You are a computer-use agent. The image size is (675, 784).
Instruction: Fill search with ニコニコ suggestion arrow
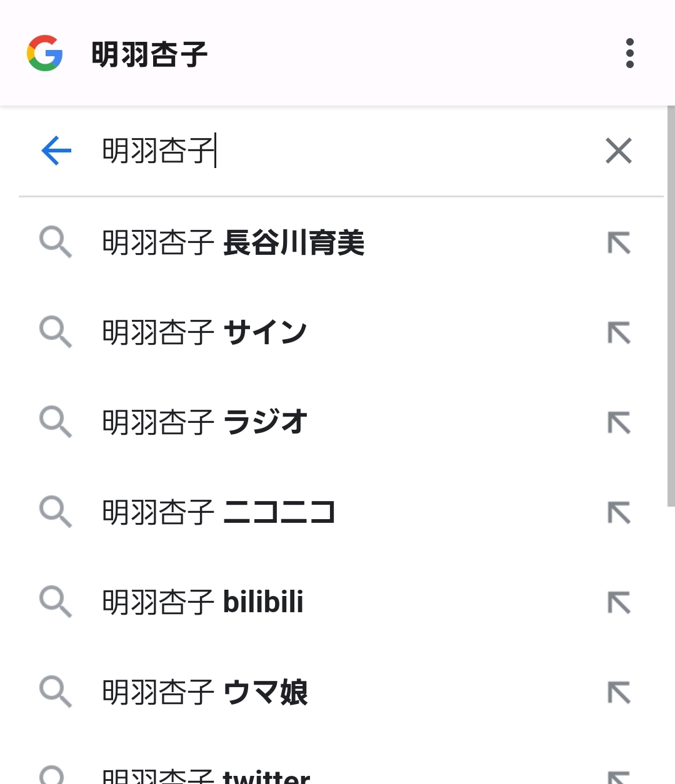[x=619, y=512]
